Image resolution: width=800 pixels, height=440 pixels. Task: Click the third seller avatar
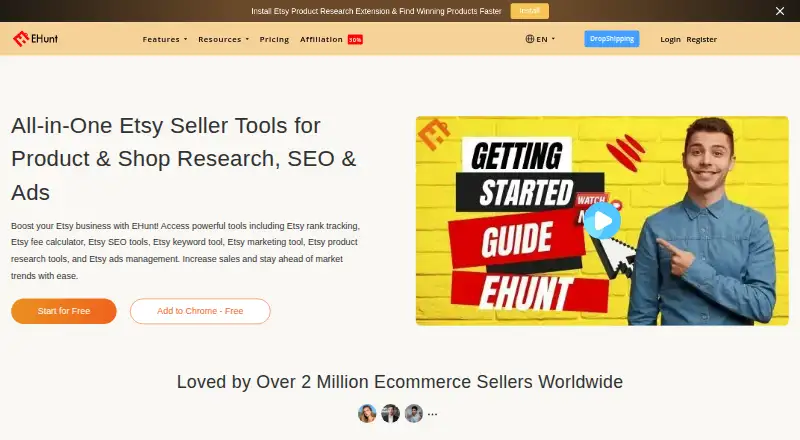tap(414, 413)
